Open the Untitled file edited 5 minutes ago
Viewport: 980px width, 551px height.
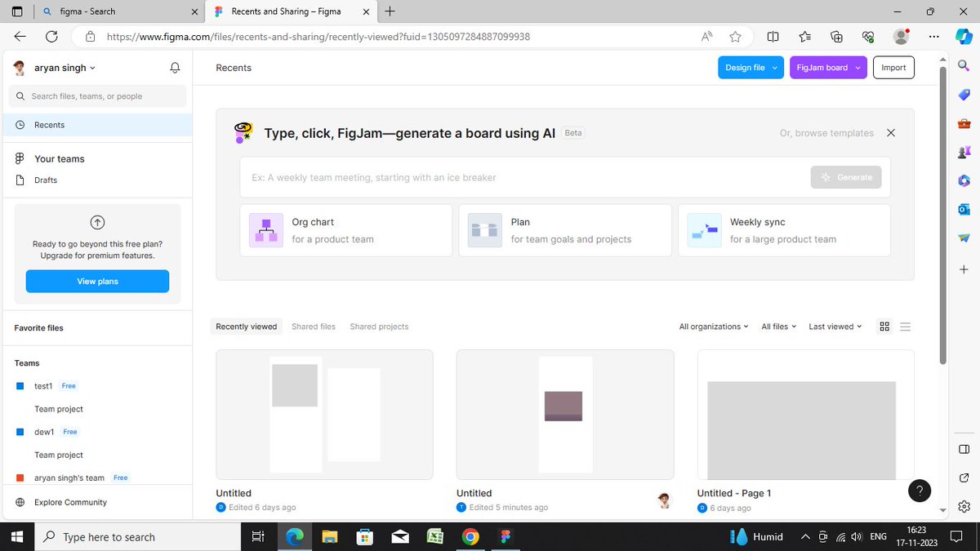pos(565,415)
